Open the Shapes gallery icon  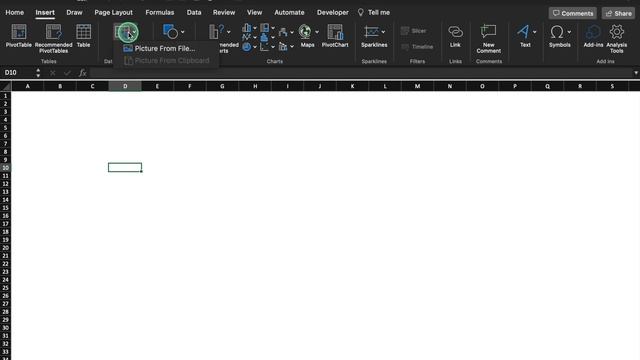point(170,32)
